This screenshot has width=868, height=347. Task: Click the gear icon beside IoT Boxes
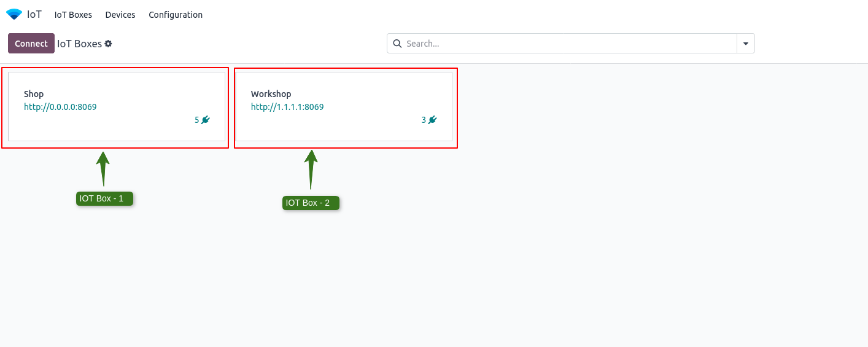pos(109,44)
